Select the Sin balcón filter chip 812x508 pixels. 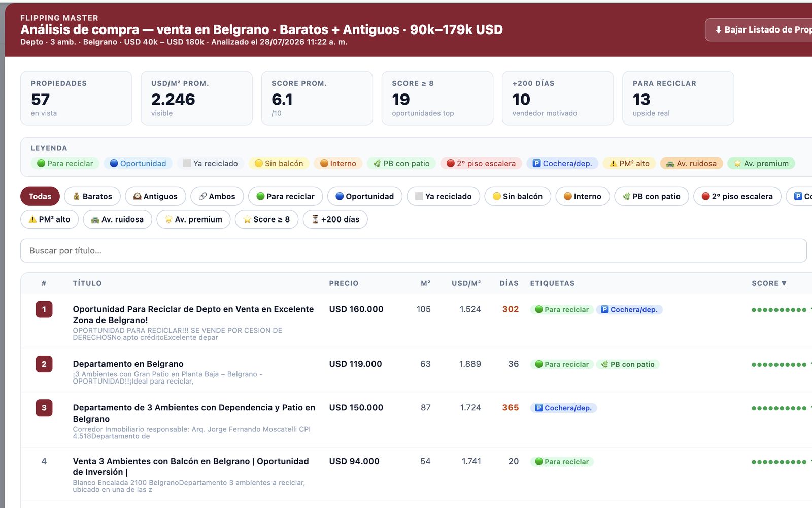[x=518, y=196]
